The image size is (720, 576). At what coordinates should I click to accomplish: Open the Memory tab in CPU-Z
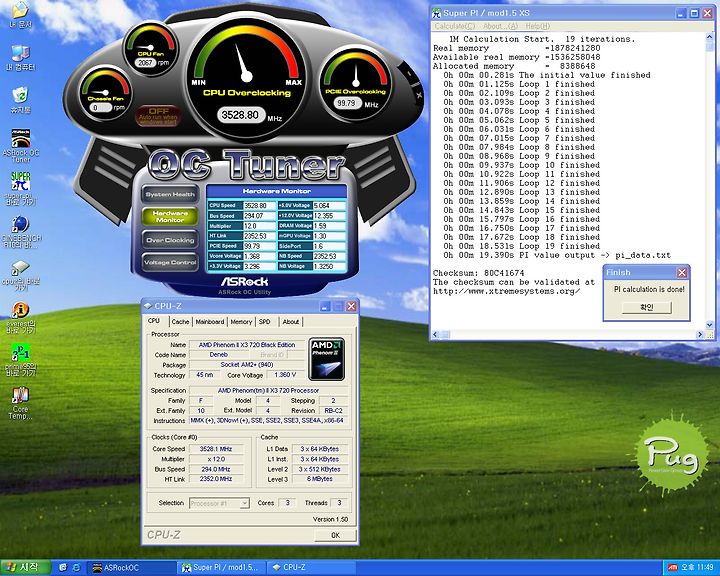pyautogui.click(x=241, y=322)
